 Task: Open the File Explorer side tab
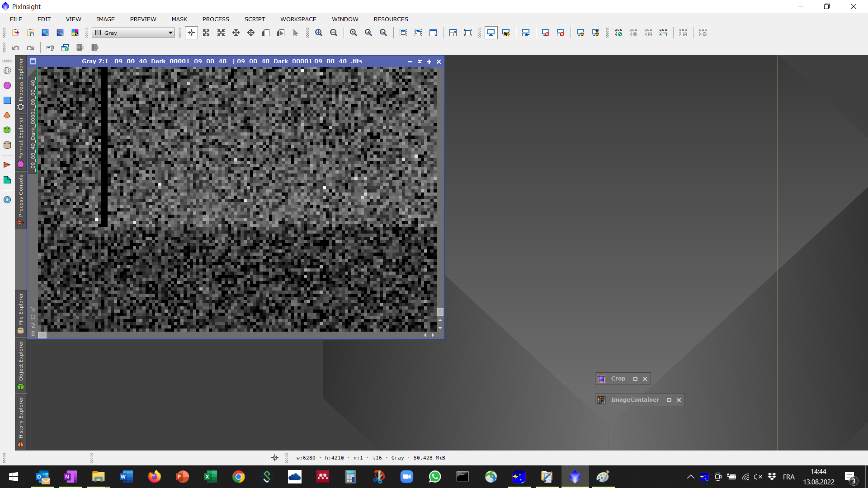tap(21, 313)
